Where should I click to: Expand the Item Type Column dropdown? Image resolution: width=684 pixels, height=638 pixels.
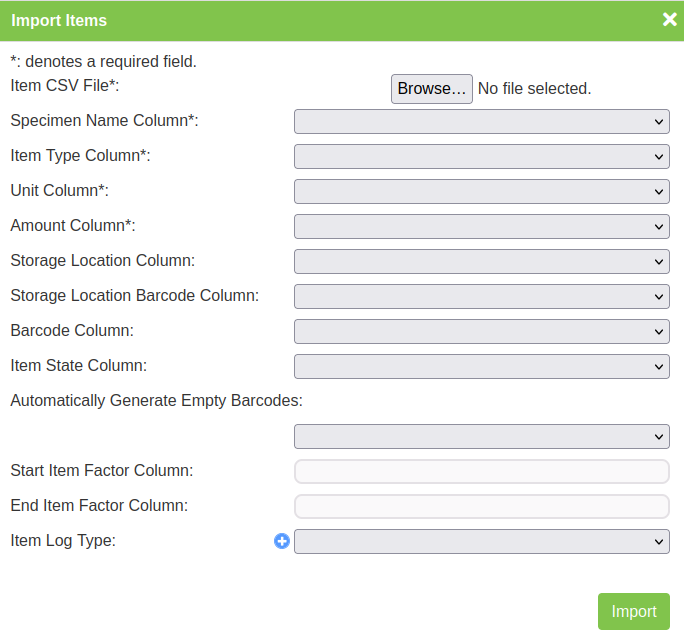pos(481,156)
